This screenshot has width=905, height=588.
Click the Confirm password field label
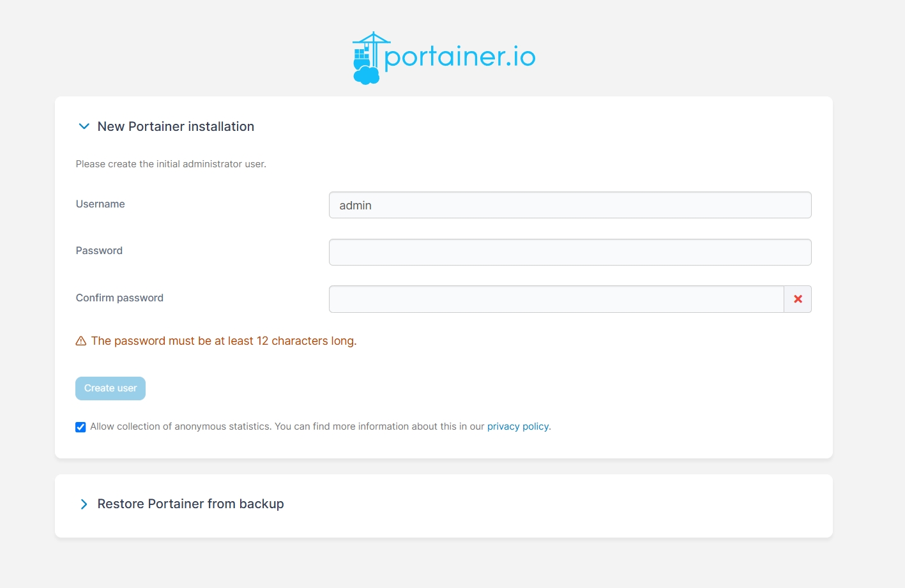(x=119, y=298)
